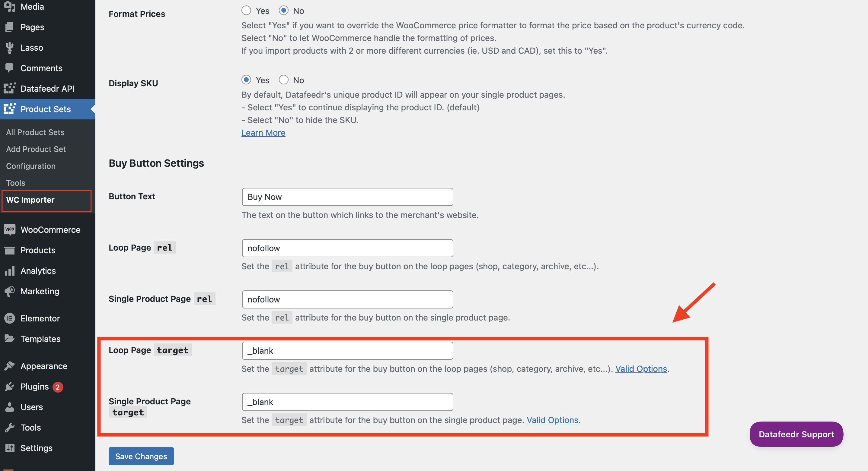The image size is (868, 471).
Task: Select No for Display SKU
Action: point(284,80)
